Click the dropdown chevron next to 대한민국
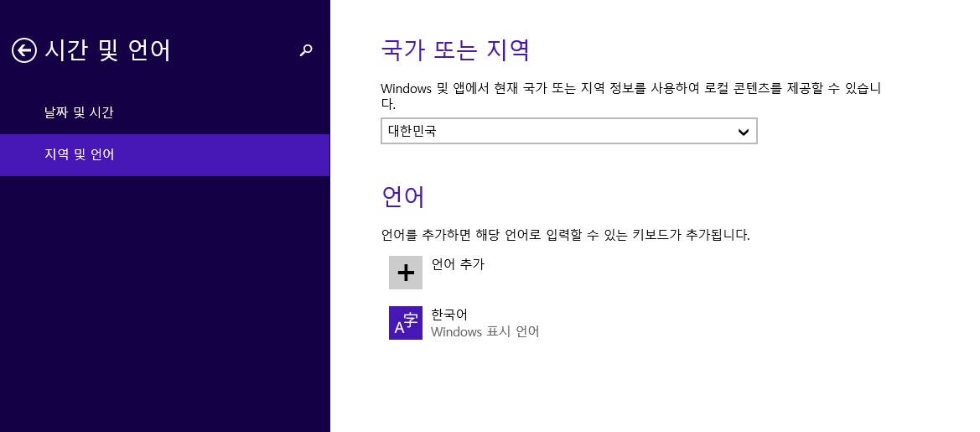 click(x=743, y=132)
